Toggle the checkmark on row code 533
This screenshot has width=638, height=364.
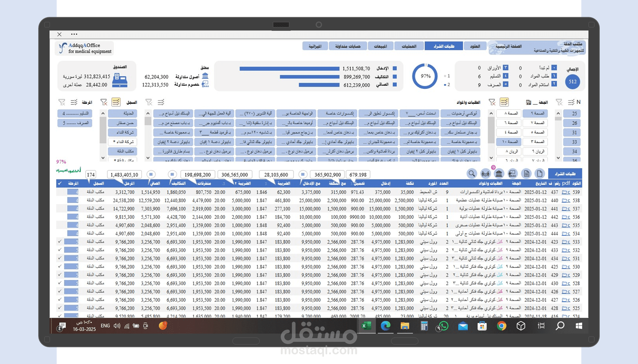(x=60, y=242)
